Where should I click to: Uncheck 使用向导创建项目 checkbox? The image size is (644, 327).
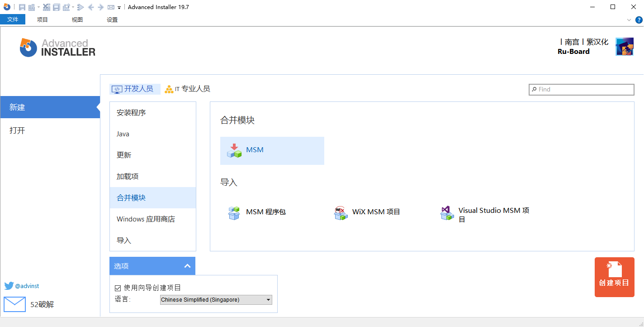118,288
